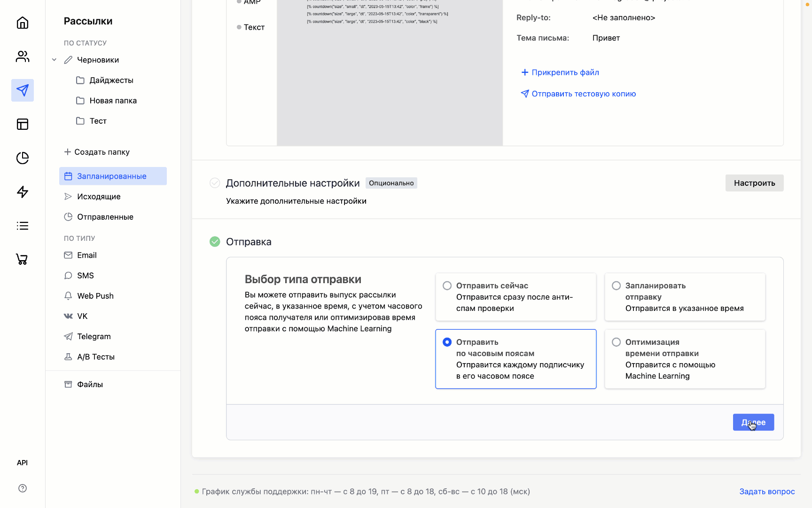Choose 'Оптимизация времени отправки' radio option
This screenshot has height=508, width=812.
617,342
